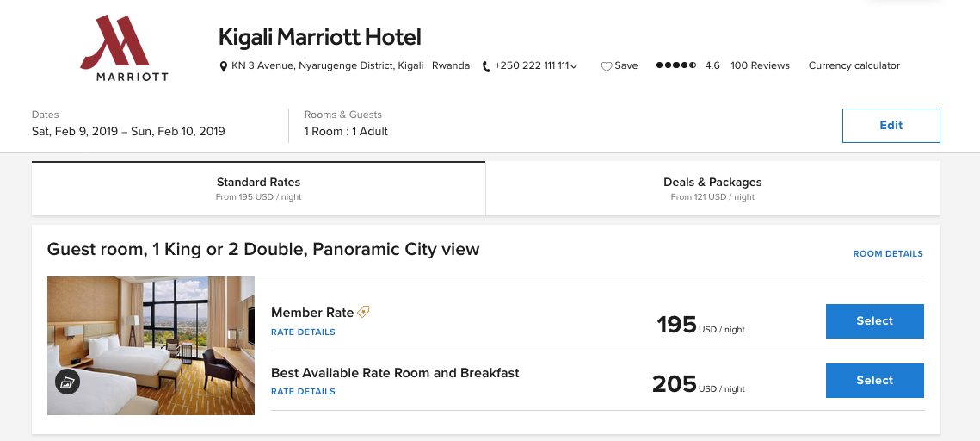Select the 195 USD Member Rate
Image resolution: width=980 pixels, height=441 pixels.
click(874, 321)
